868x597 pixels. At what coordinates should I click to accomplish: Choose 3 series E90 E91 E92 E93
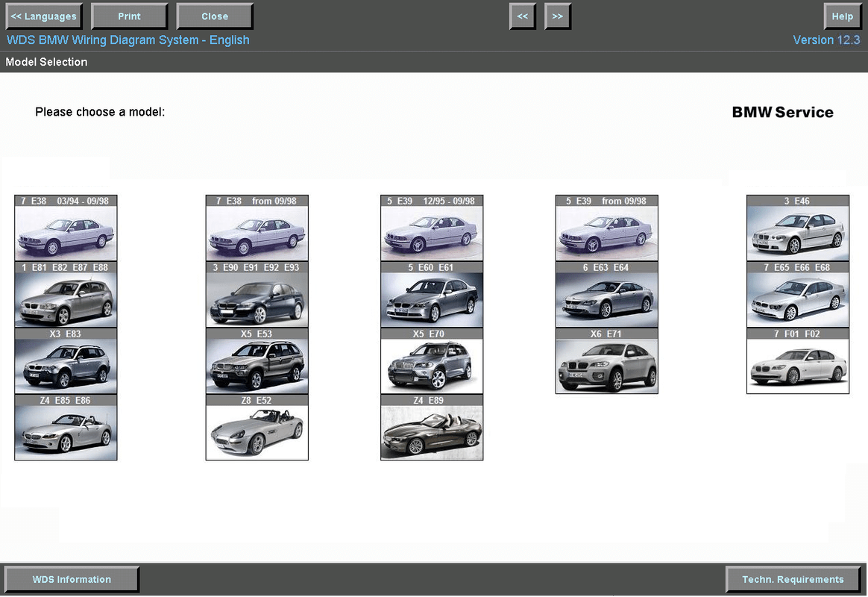click(x=257, y=294)
